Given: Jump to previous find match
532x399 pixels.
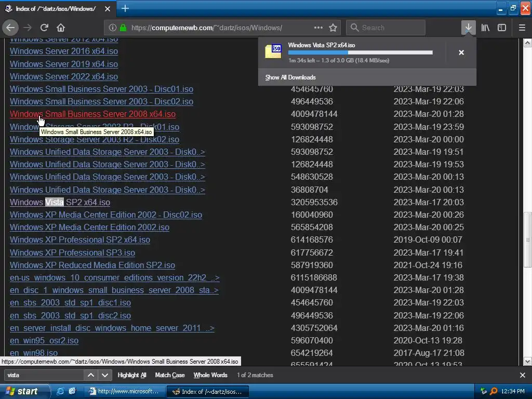Looking at the screenshot, I should (91, 375).
